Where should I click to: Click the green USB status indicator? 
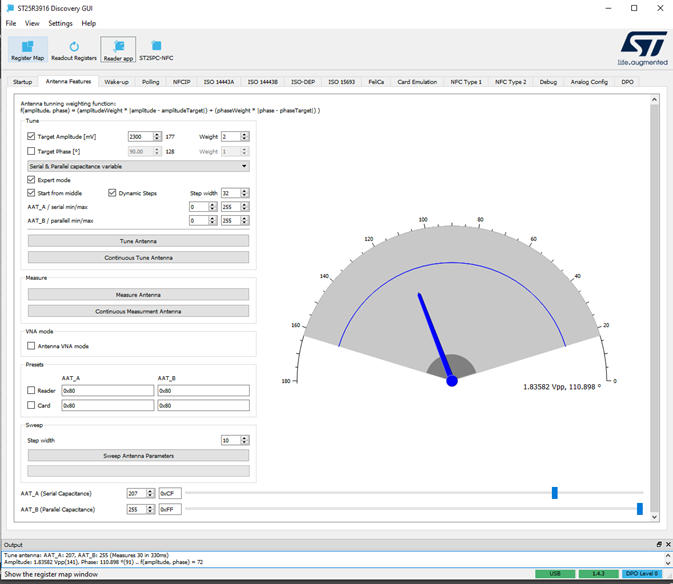pos(555,574)
